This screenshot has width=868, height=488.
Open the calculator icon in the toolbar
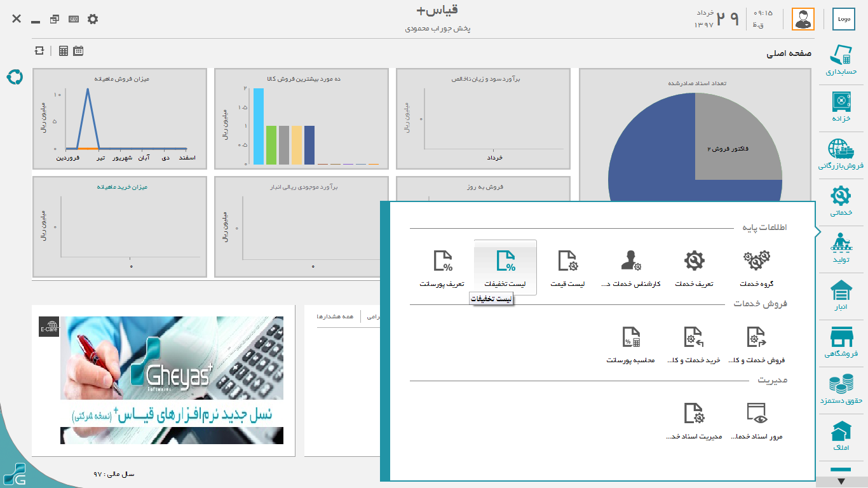64,51
